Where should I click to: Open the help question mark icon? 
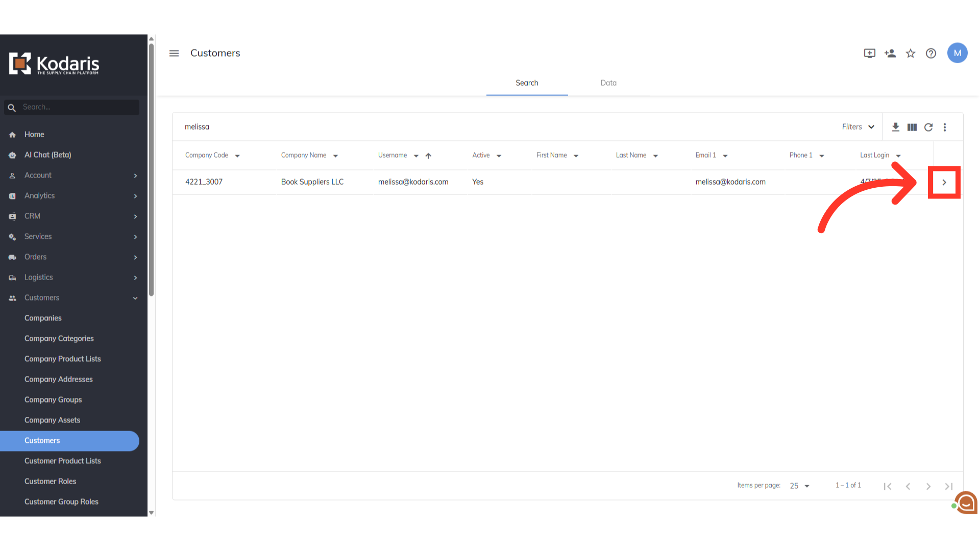[931, 53]
